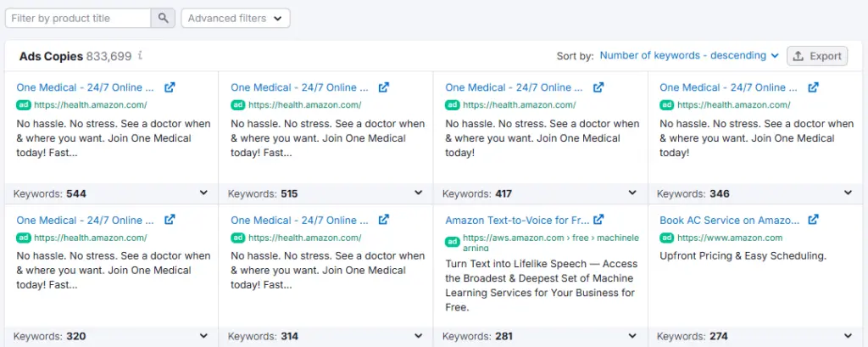
Task: Open external link icon for 417-keyword ad
Action: [x=598, y=87]
